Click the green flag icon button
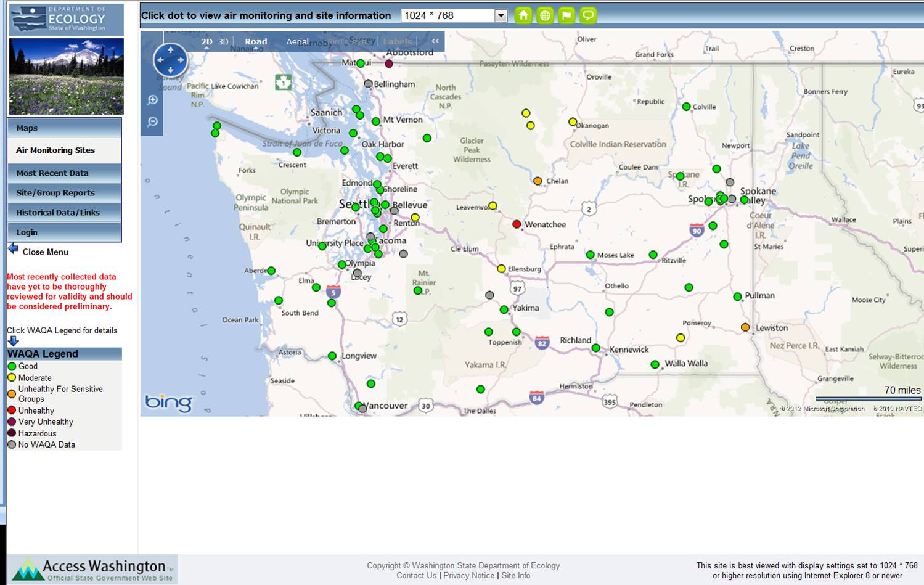Screen dimensions: 924x585 [x=566, y=15]
